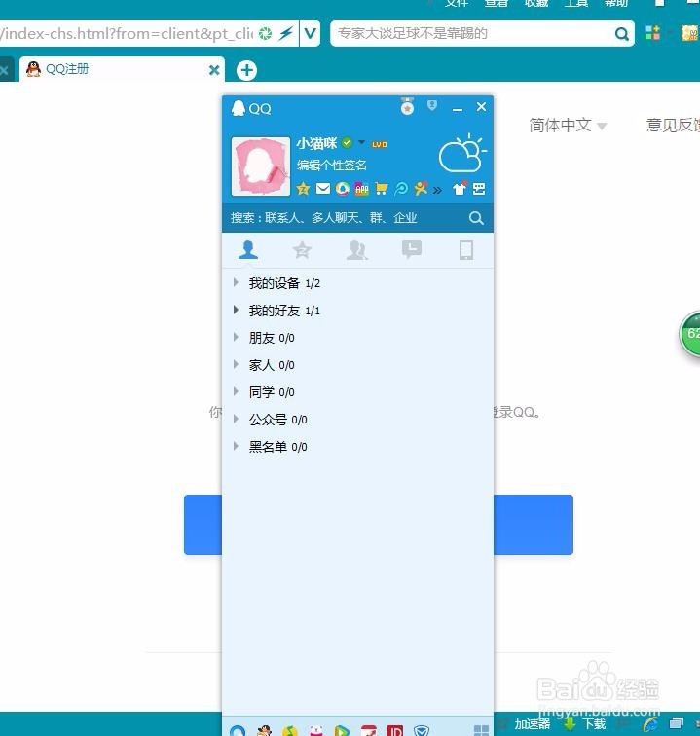The width and height of the screenshot is (700, 736).
Task: Expand the 家人 group arrow
Action: pos(237,364)
